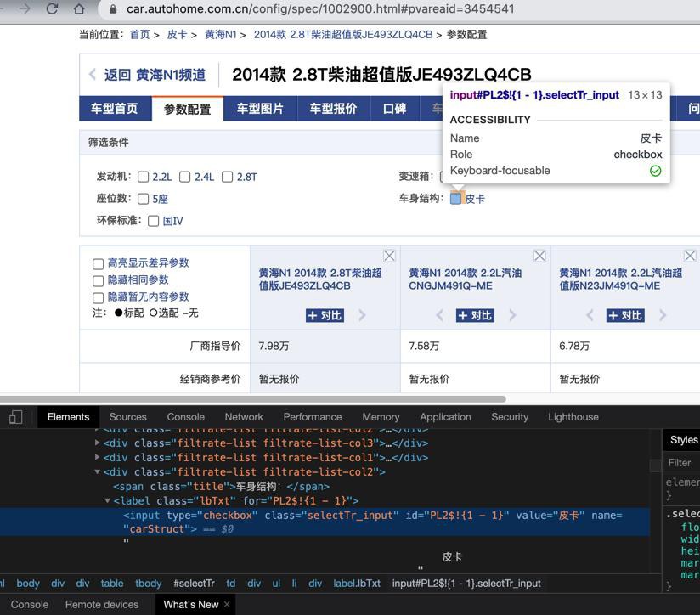Image resolution: width=700 pixels, height=615 pixels.
Task: Move 2.2L汽油CNG column left with arrow
Action: pos(440,315)
